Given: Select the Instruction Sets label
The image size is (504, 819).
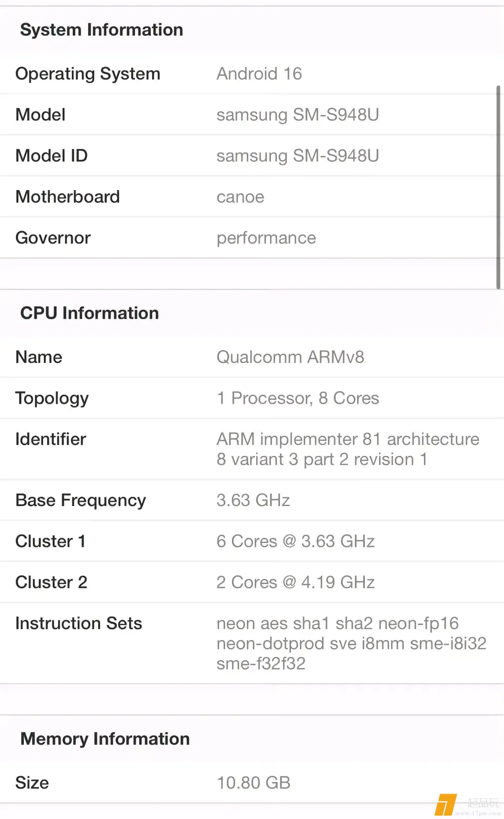Looking at the screenshot, I should click(79, 624).
